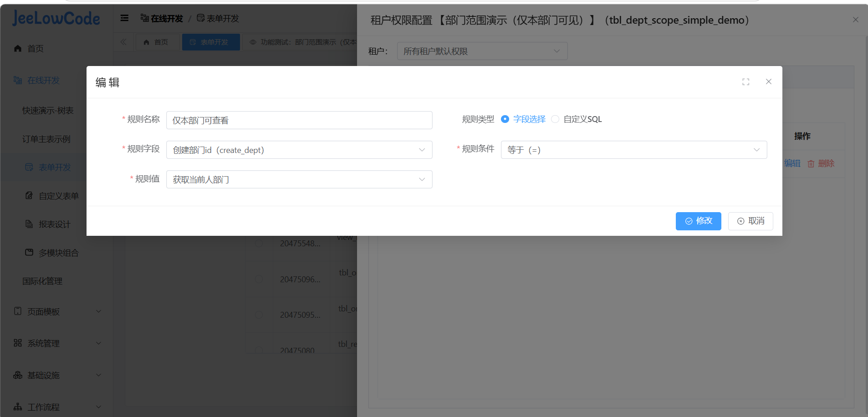This screenshot has width=868, height=417.
Task: Select the 自定义SQL radio option
Action: pyautogui.click(x=555, y=119)
